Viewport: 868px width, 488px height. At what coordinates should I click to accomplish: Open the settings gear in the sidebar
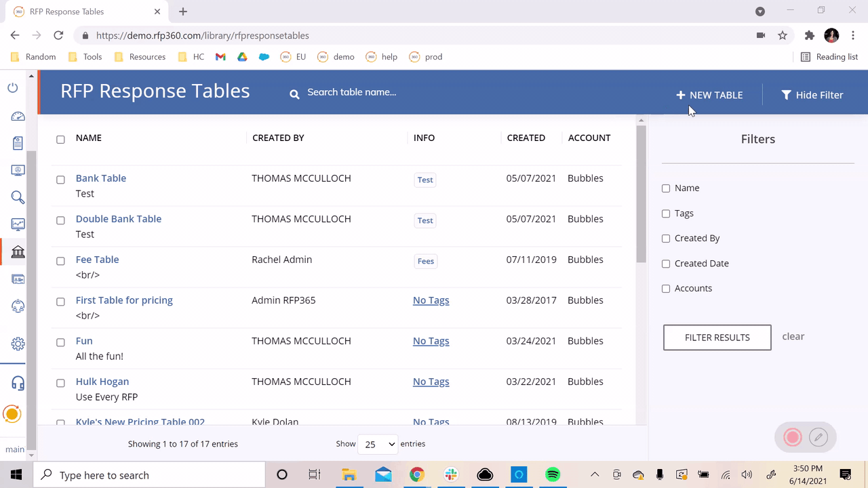[18, 344]
